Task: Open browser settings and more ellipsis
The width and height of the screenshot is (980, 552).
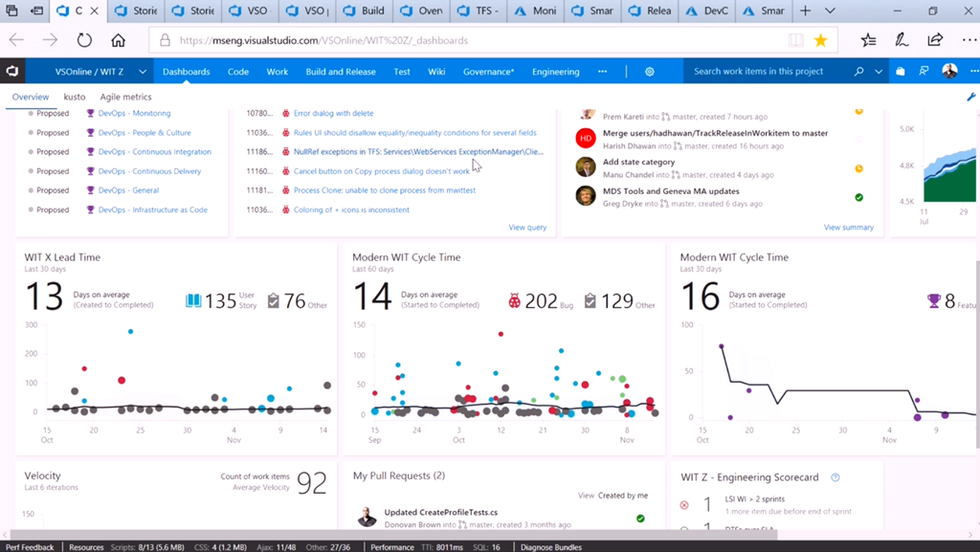Action: pyautogui.click(x=969, y=40)
